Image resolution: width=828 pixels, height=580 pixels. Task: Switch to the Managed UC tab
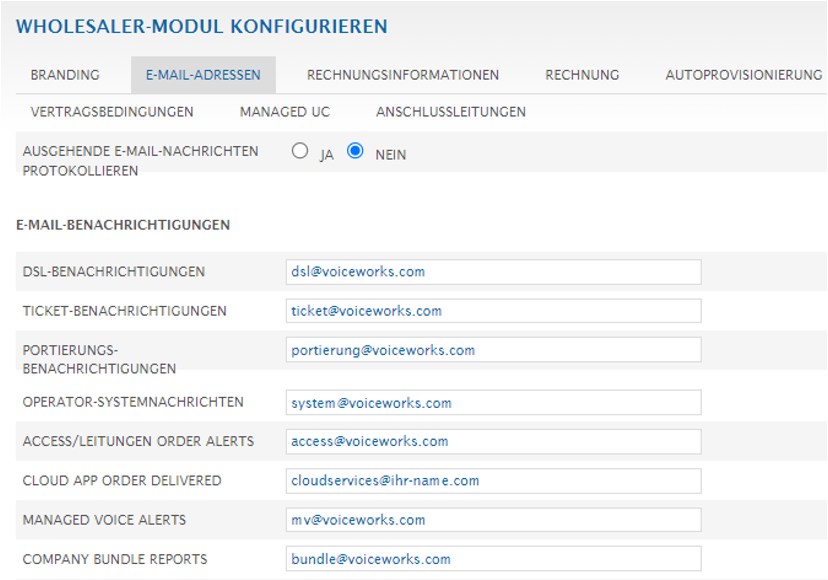coord(285,112)
